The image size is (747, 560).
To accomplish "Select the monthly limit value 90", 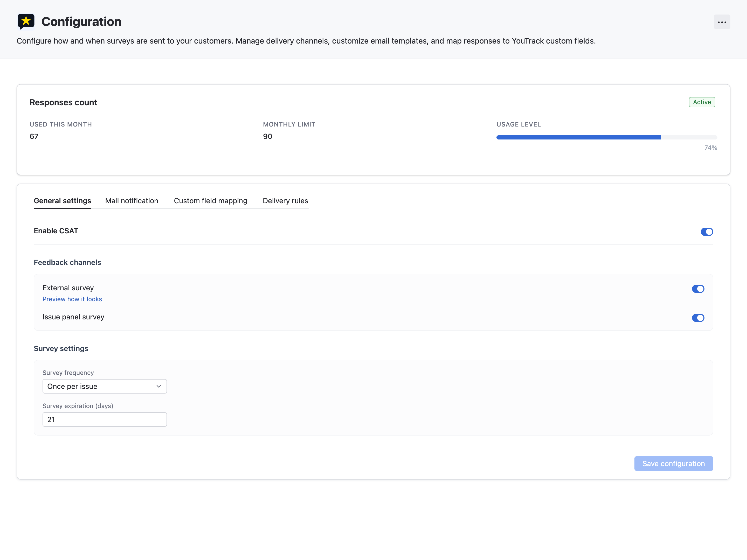I will tap(267, 136).
